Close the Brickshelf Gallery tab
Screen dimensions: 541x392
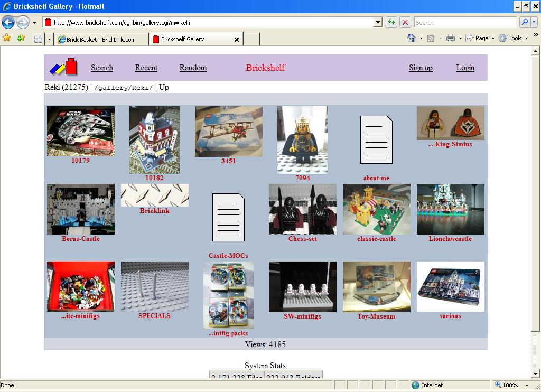tap(237, 39)
